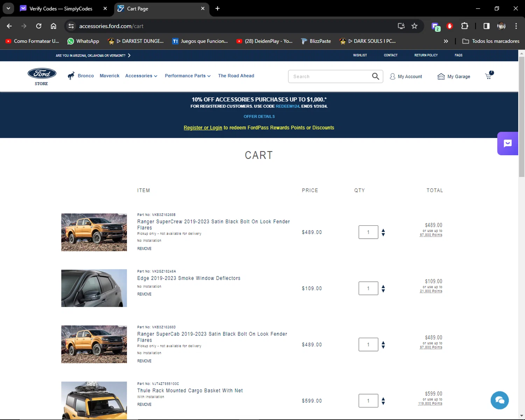Open Ranger SuperCrew Fender Flares product thumbnail
This screenshot has height=420, width=525.
pyautogui.click(x=94, y=232)
